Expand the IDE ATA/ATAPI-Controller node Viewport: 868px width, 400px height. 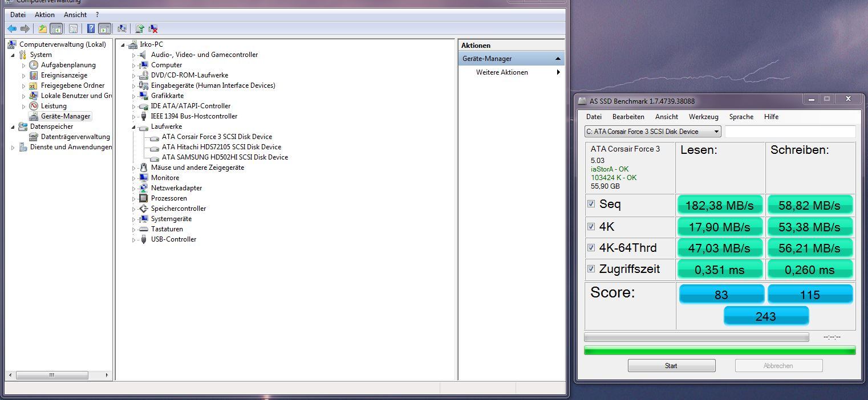(134, 107)
